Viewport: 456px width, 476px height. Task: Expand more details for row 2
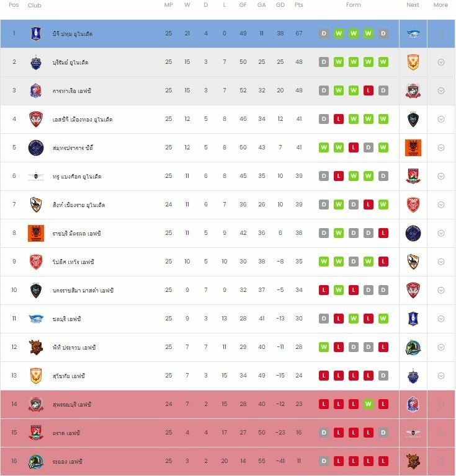[x=441, y=62]
